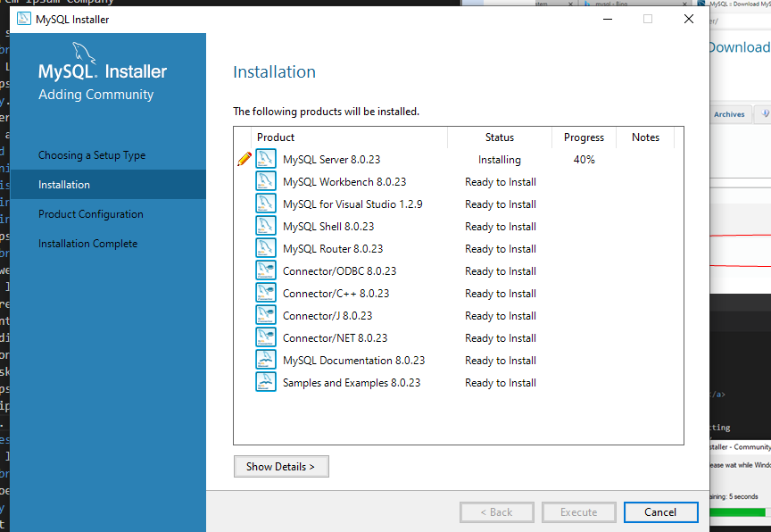Select the Choosing a Setup Type step

[92, 155]
